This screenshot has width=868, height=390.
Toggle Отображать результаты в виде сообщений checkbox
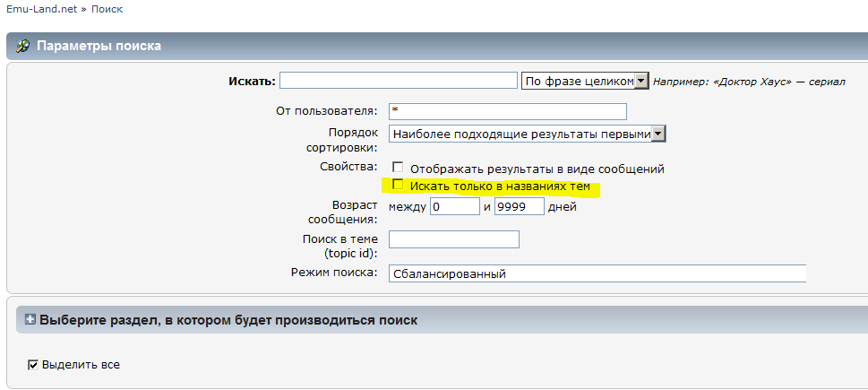click(399, 168)
